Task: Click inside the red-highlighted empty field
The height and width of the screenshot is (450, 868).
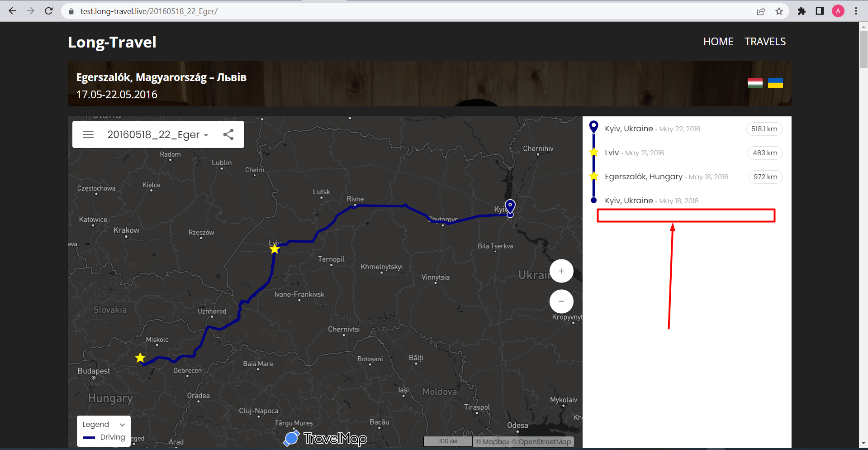Action: 686,215
